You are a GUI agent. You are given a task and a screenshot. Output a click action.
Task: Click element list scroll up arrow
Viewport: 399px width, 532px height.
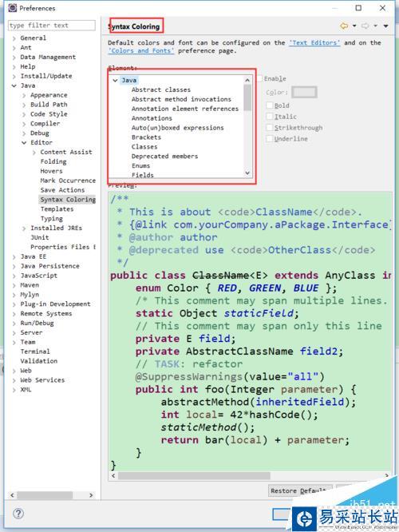point(247,81)
